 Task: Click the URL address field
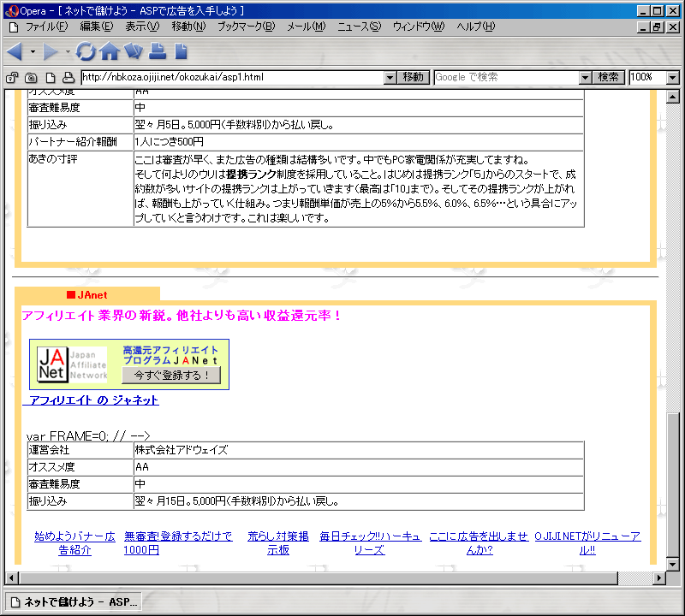(x=232, y=77)
